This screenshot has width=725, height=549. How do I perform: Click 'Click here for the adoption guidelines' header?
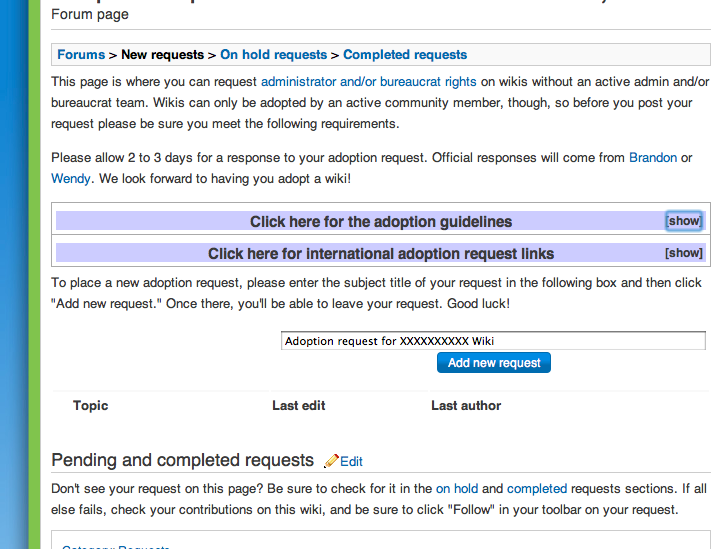pos(380,221)
